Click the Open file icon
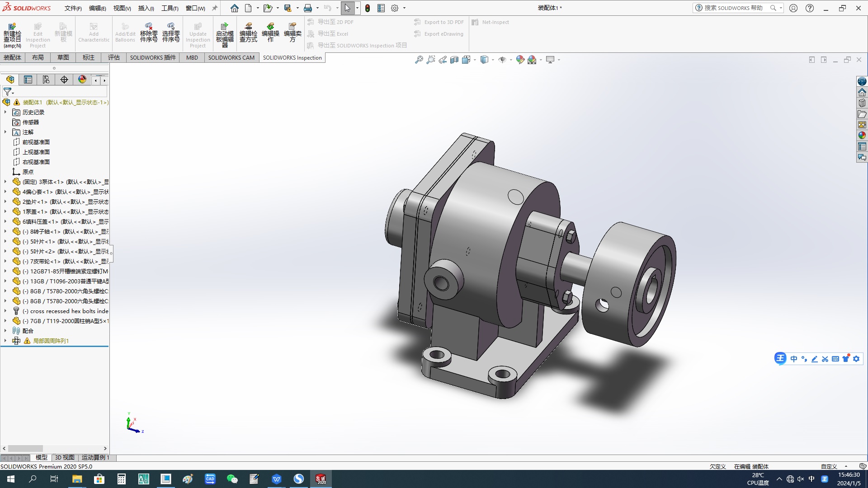868x488 pixels. point(268,8)
